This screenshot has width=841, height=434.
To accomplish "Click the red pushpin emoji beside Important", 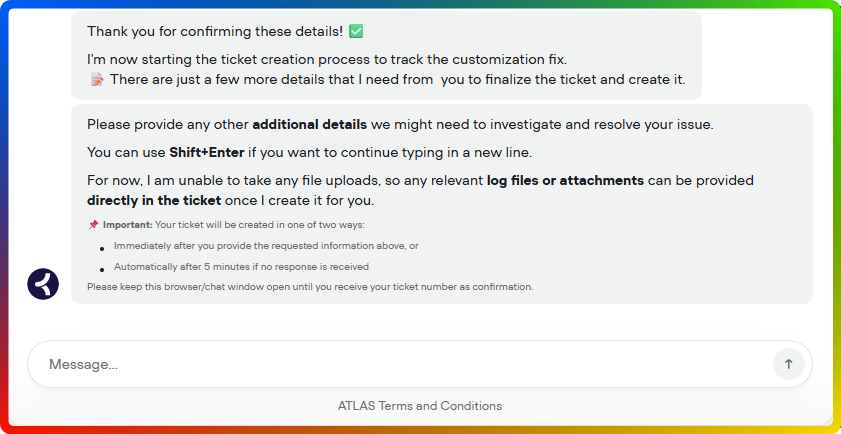I will pos(93,225).
